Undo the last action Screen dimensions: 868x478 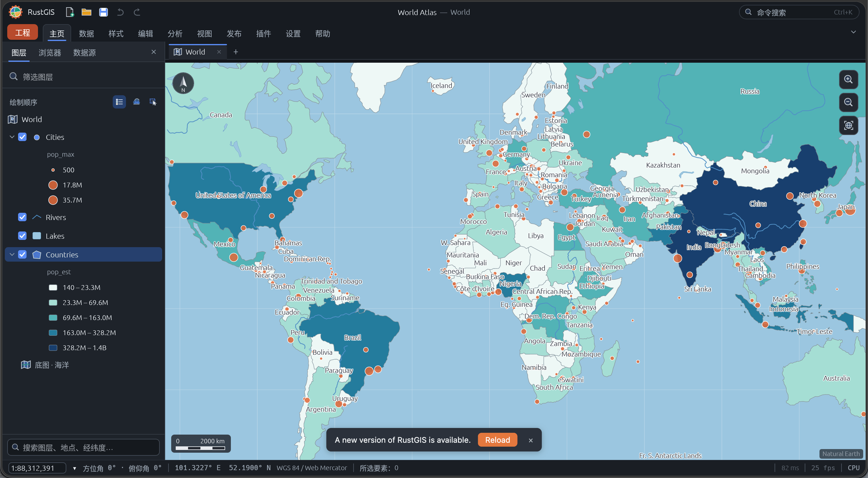coord(120,12)
